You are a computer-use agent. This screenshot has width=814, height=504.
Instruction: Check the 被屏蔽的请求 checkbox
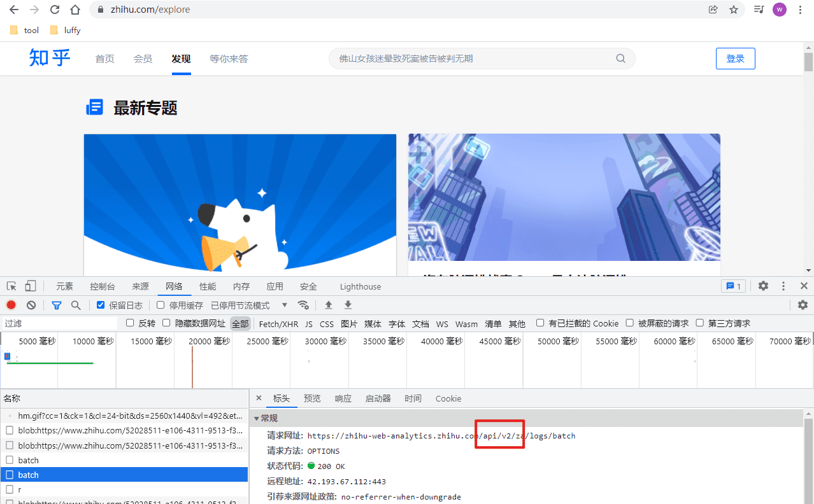click(630, 323)
